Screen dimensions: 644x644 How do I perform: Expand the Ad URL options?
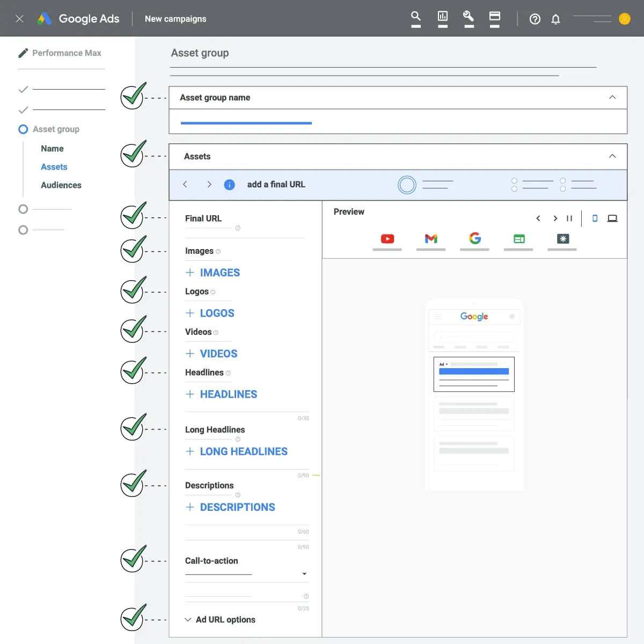tap(220, 619)
